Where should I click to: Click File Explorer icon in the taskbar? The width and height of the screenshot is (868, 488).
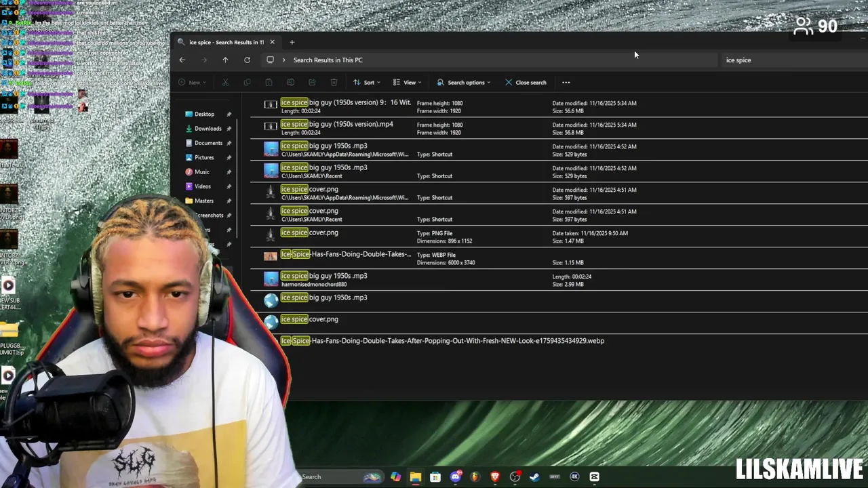415,476
